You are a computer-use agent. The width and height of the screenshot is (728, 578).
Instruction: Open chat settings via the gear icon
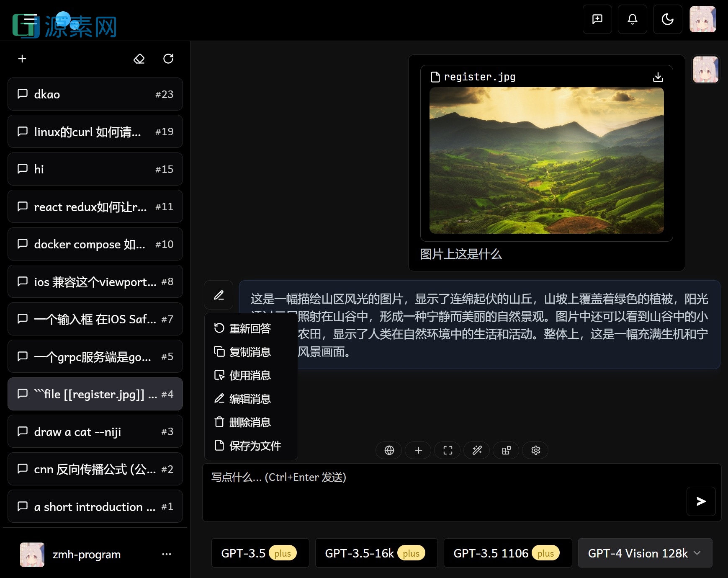(535, 450)
